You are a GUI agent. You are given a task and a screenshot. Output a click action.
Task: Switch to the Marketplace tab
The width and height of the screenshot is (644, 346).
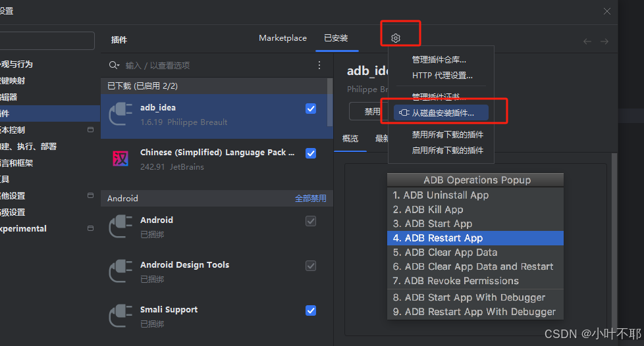pyautogui.click(x=282, y=38)
